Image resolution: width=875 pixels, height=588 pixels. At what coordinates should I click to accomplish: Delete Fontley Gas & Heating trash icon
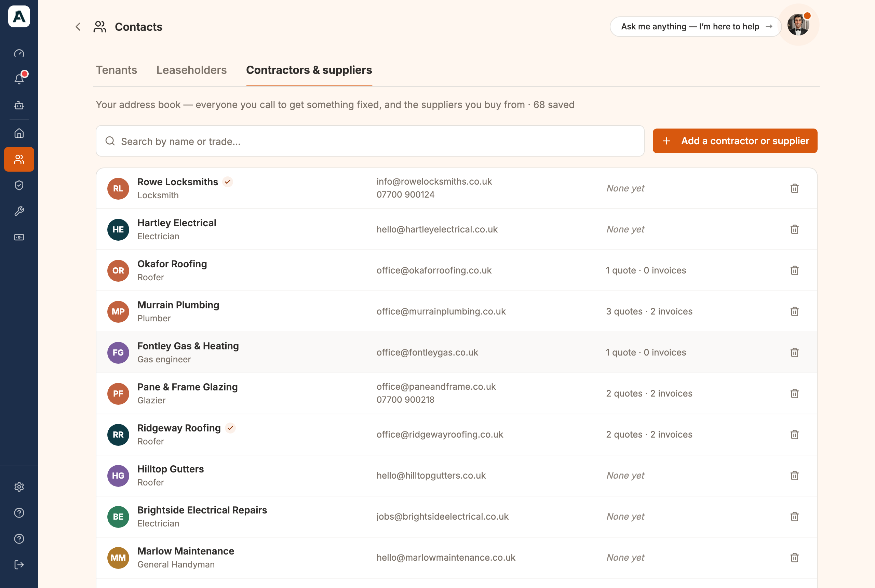pyautogui.click(x=794, y=352)
